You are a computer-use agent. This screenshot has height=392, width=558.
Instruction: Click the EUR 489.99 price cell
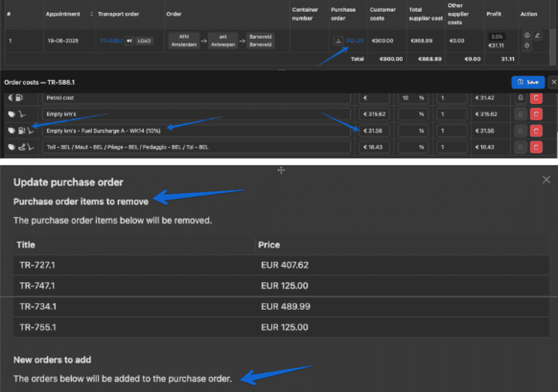point(285,306)
